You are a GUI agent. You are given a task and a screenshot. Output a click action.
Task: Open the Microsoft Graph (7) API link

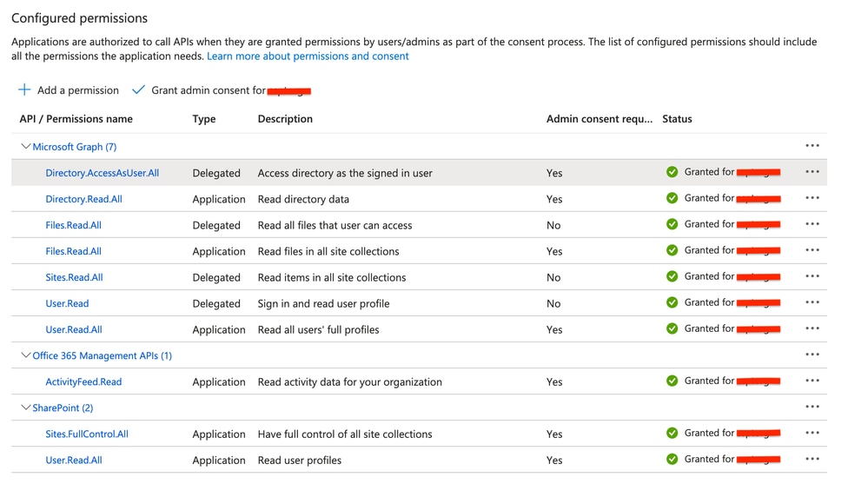point(74,147)
